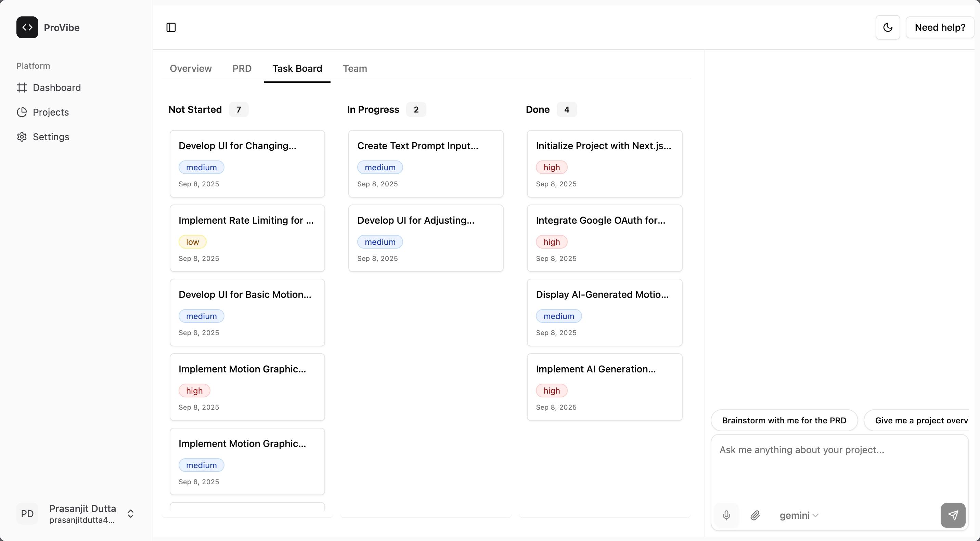980x541 pixels.
Task: Open the Initialize Project with Next.js card
Action: [x=605, y=164]
